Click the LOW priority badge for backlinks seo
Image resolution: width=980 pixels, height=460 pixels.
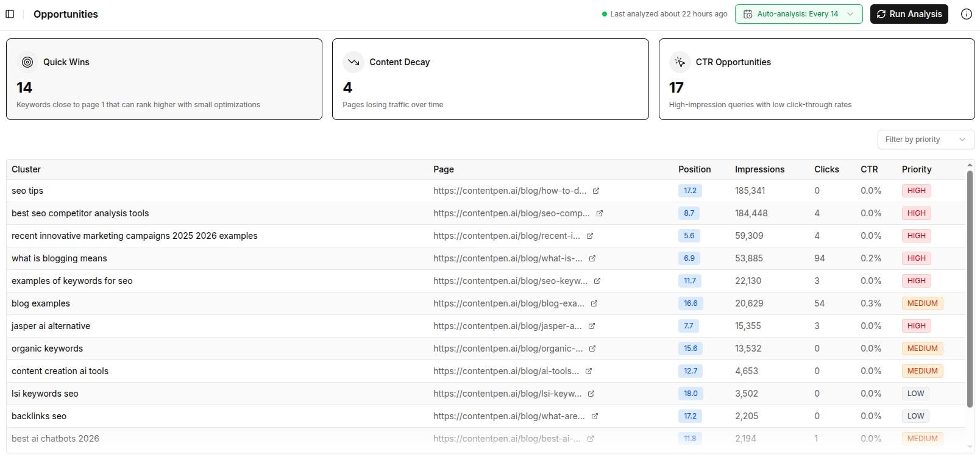pyautogui.click(x=915, y=416)
